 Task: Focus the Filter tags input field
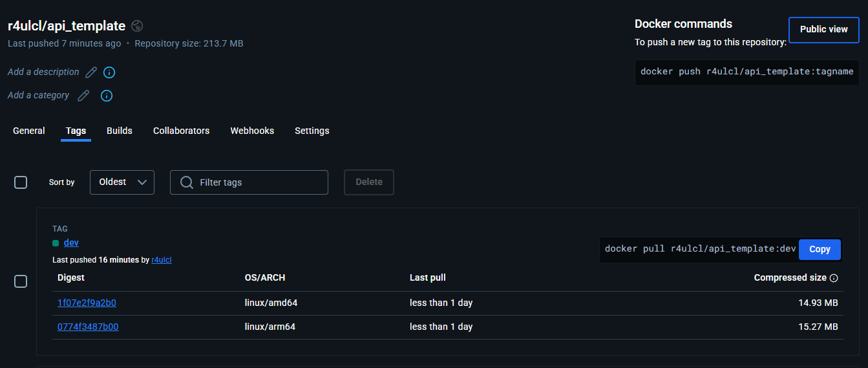coord(259,182)
